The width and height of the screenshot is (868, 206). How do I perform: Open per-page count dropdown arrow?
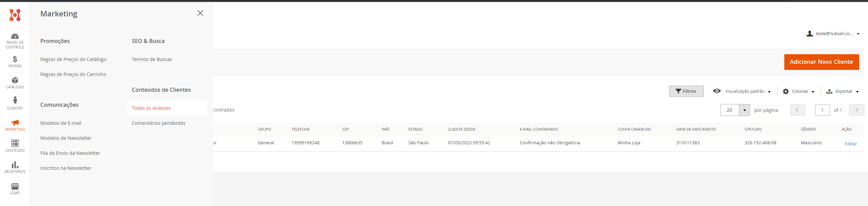744,110
